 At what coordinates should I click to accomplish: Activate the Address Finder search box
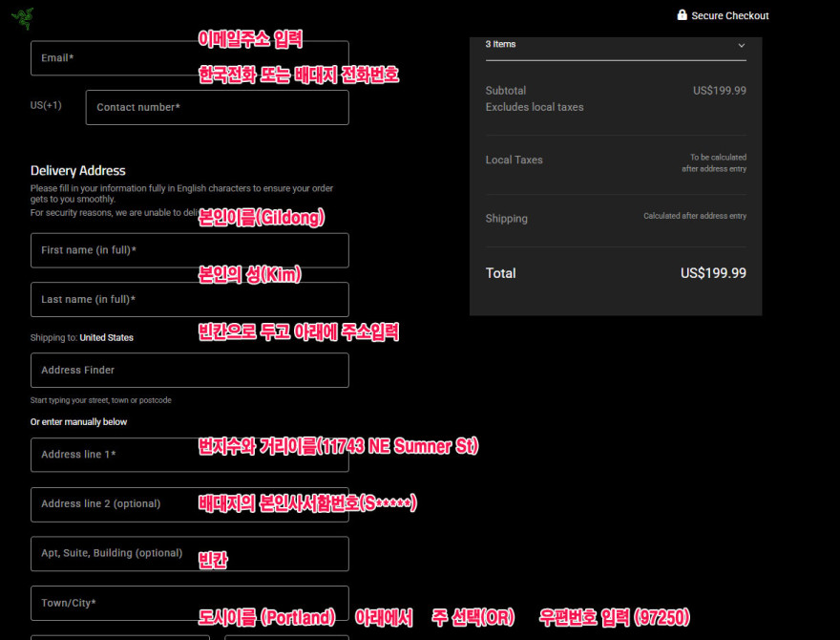tap(190, 370)
